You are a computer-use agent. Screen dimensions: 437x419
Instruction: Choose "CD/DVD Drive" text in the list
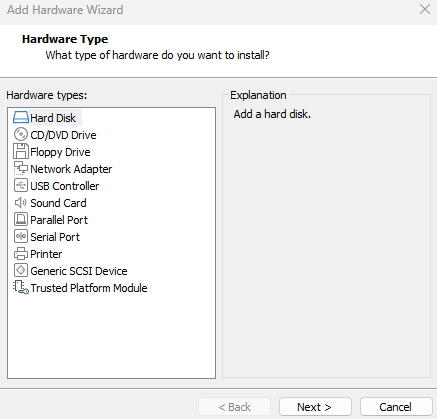(63, 135)
